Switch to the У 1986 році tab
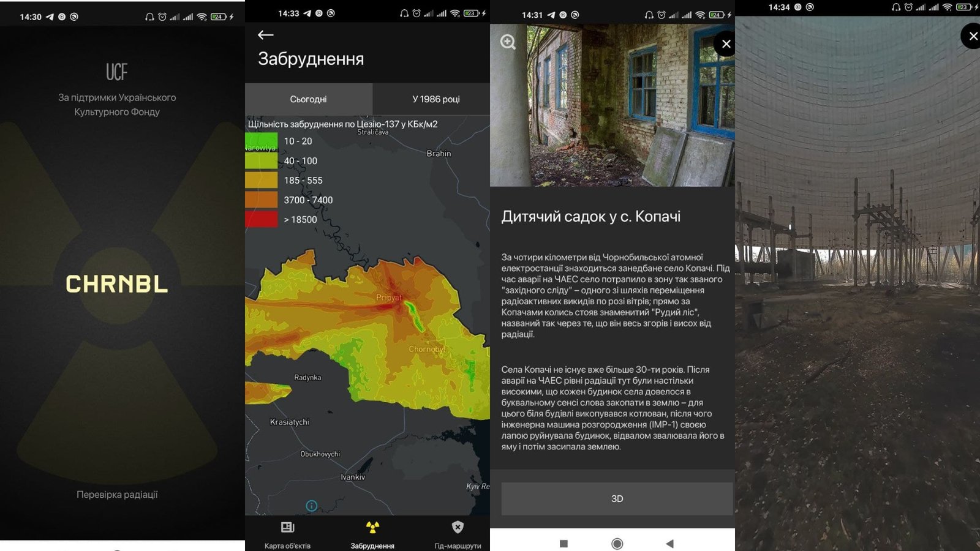Image resolution: width=980 pixels, height=551 pixels. click(x=435, y=99)
